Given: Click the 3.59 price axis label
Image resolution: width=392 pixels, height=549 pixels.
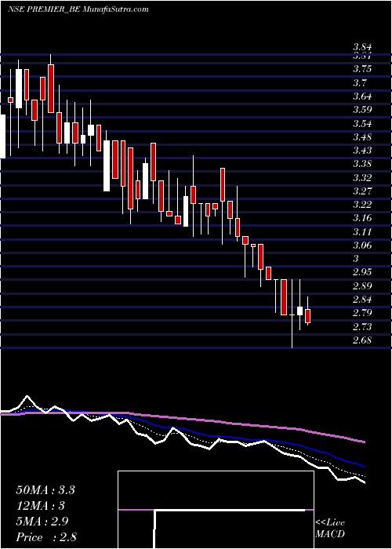Looking at the screenshot, I should [362, 110].
